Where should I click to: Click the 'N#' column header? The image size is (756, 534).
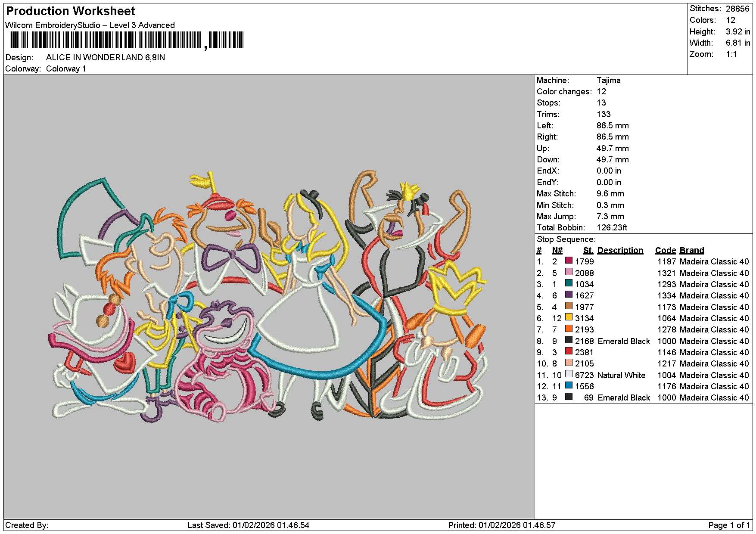click(557, 251)
